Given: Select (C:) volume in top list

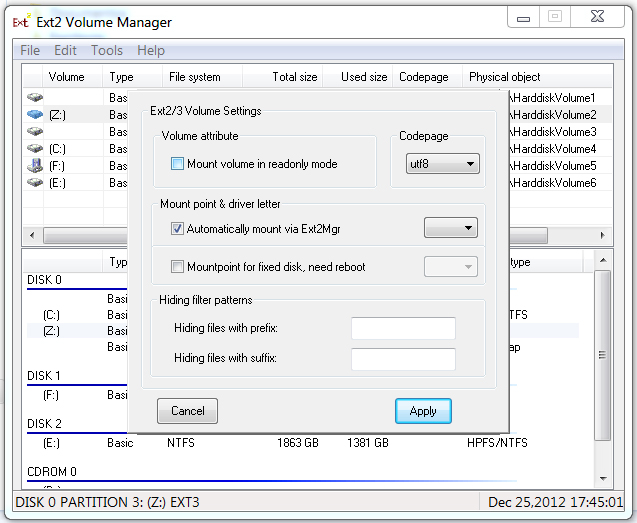Looking at the screenshot, I should pyautogui.click(x=57, y=149).
